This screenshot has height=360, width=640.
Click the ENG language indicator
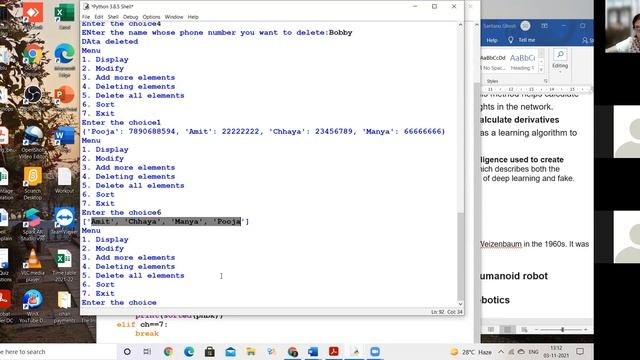(x=533, y=351)
